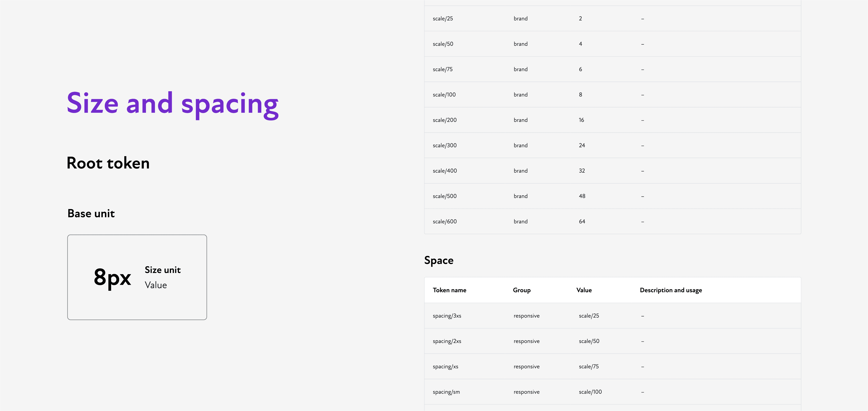Click the Base unit label
Screen dimensions: 868x411
(91, 214)
